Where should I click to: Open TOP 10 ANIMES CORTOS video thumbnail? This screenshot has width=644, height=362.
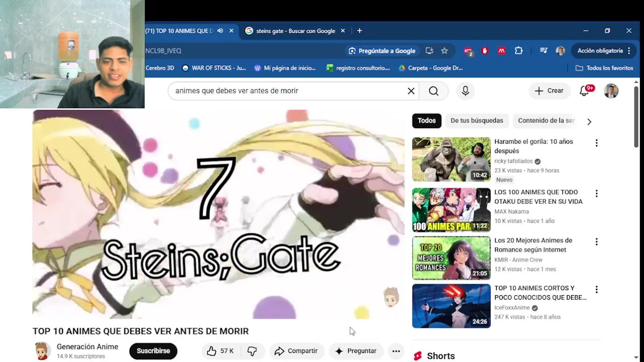click(451, 306)
